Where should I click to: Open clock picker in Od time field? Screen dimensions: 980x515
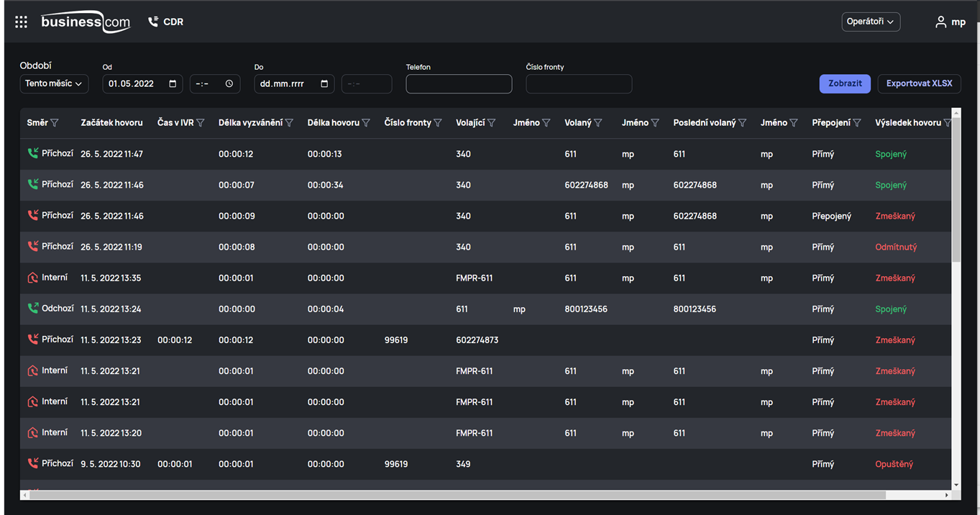[x=229, y=83]
